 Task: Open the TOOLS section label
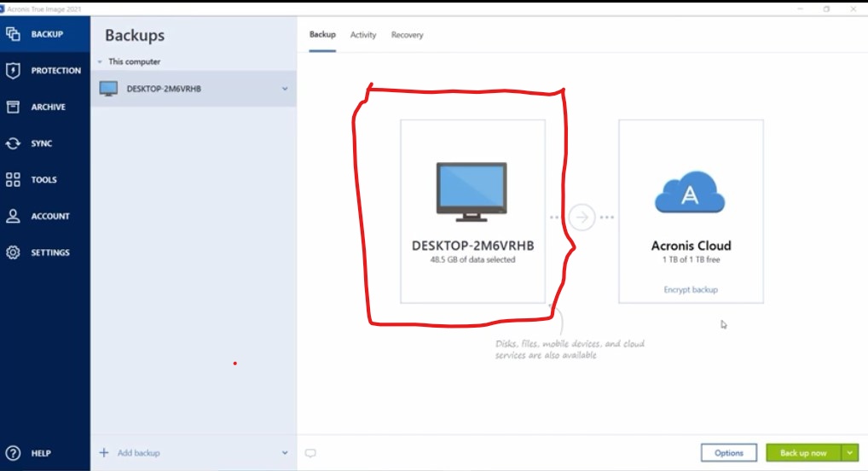(x=43, y=179)
